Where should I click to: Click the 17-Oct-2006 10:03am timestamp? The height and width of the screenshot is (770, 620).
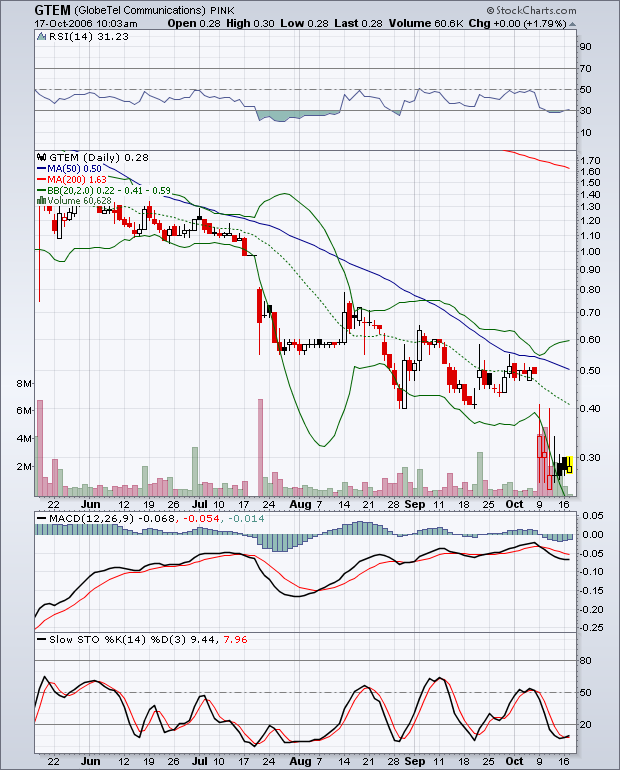point(86,24)
